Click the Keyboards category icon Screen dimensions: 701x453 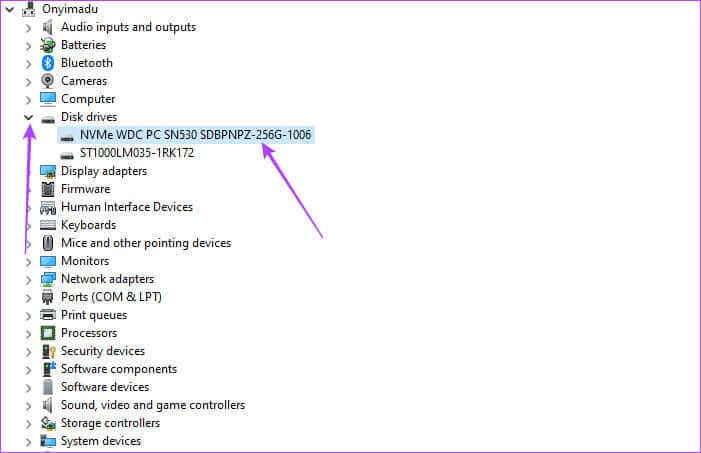coord(48,225)
